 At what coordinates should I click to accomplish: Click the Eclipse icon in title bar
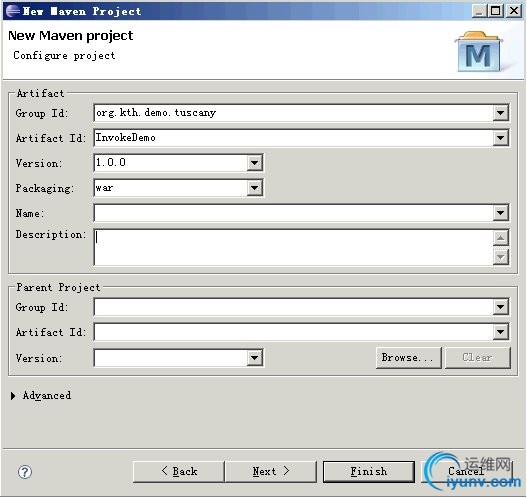pos(13,11)
